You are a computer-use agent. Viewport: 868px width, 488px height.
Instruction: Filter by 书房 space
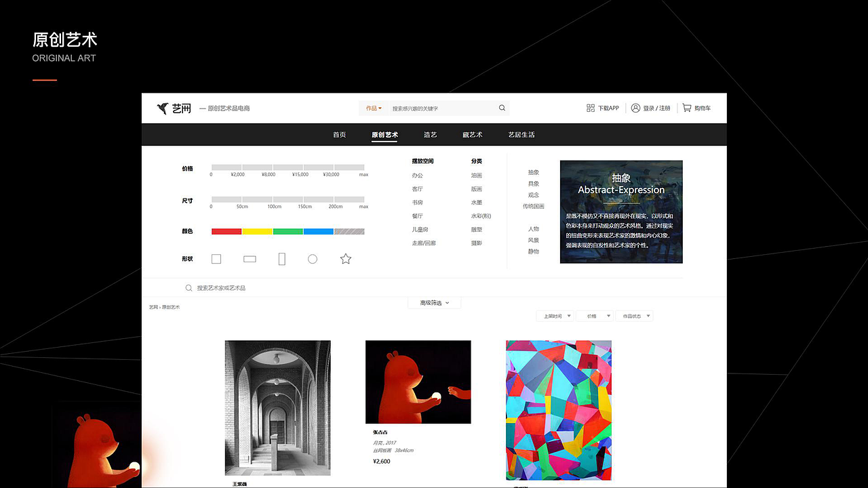(x=417, y=203)
